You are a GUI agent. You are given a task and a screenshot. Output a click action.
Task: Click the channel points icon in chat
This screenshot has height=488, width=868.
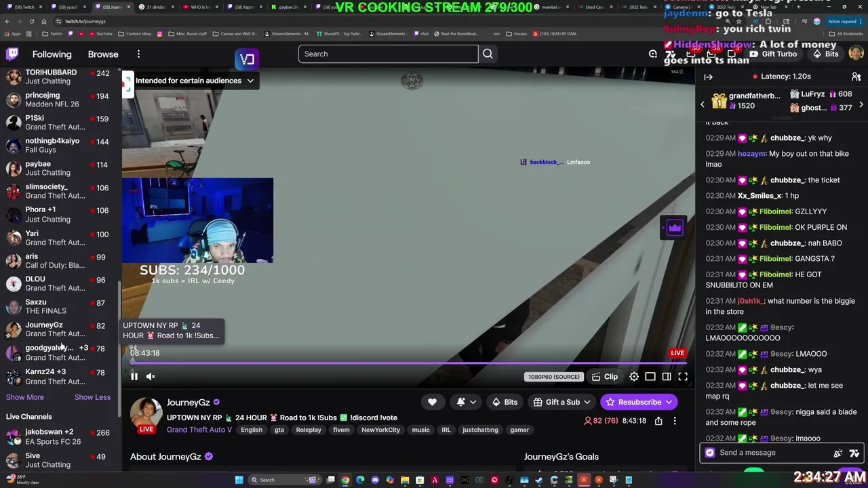pos(709,453)
